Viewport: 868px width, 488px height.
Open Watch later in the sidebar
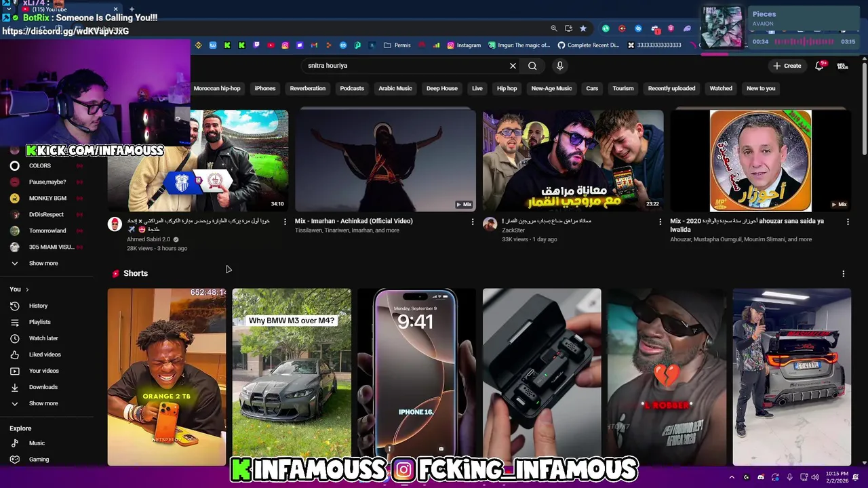(43, 338)
